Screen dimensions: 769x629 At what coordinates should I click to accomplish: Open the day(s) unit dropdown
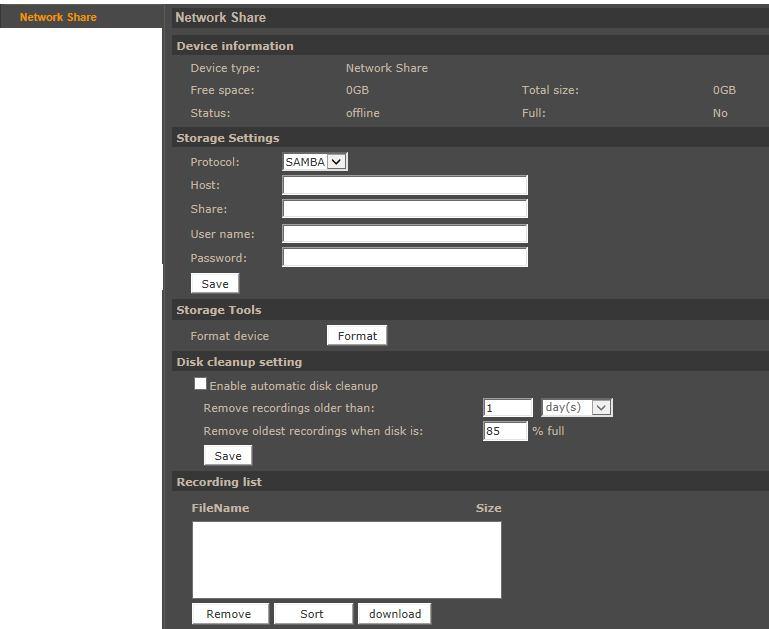point(577,407)
